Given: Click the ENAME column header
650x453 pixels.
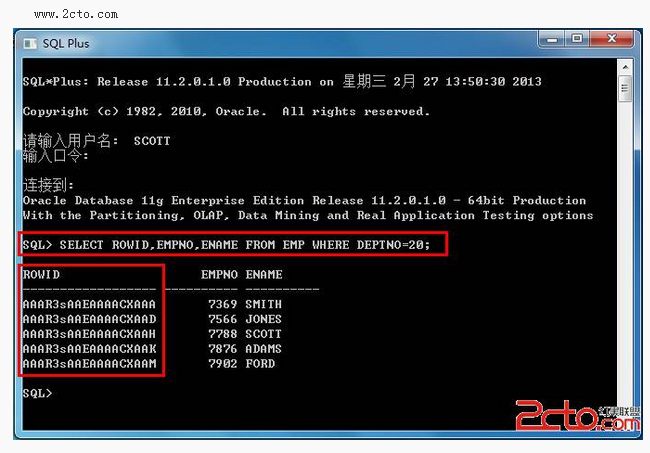Looking at the screenshot, I should tap(264, 274).
